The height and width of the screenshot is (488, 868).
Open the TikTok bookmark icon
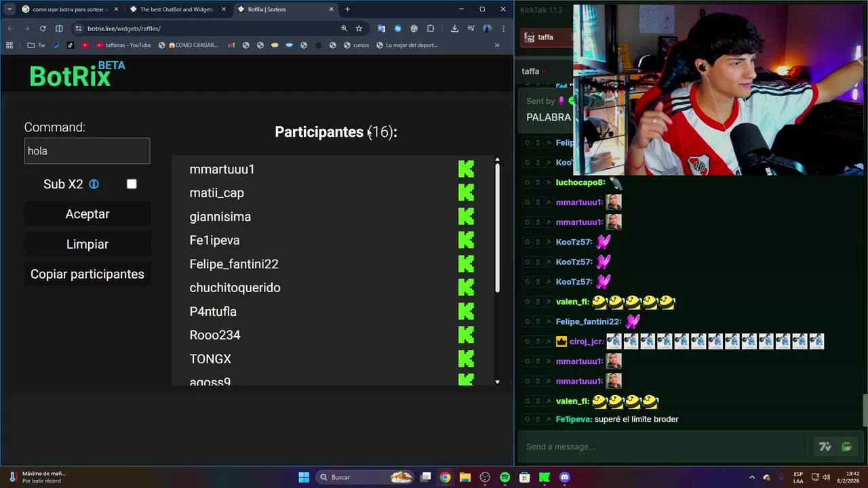[71, 45]
